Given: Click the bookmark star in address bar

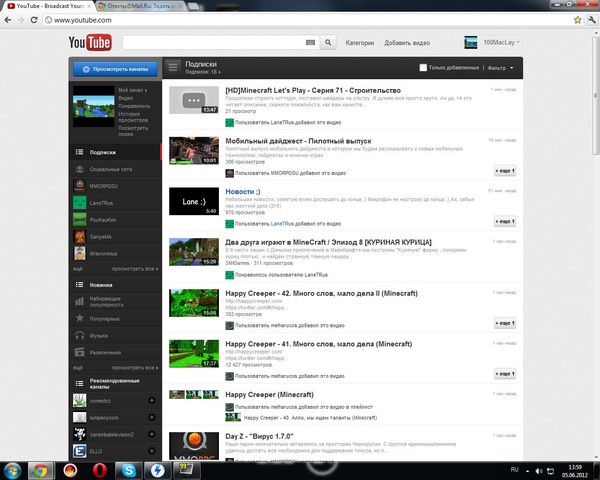Looking at the screenshot, I should point(577,20).
